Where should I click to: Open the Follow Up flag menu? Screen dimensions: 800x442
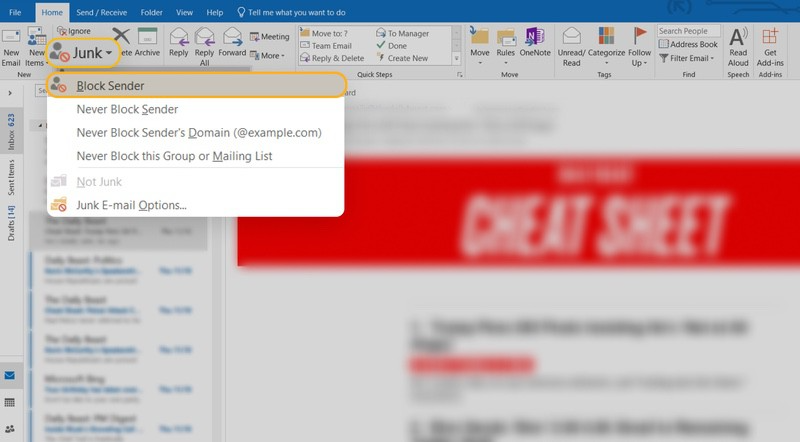pyautogui.click(x=639, y=47)
